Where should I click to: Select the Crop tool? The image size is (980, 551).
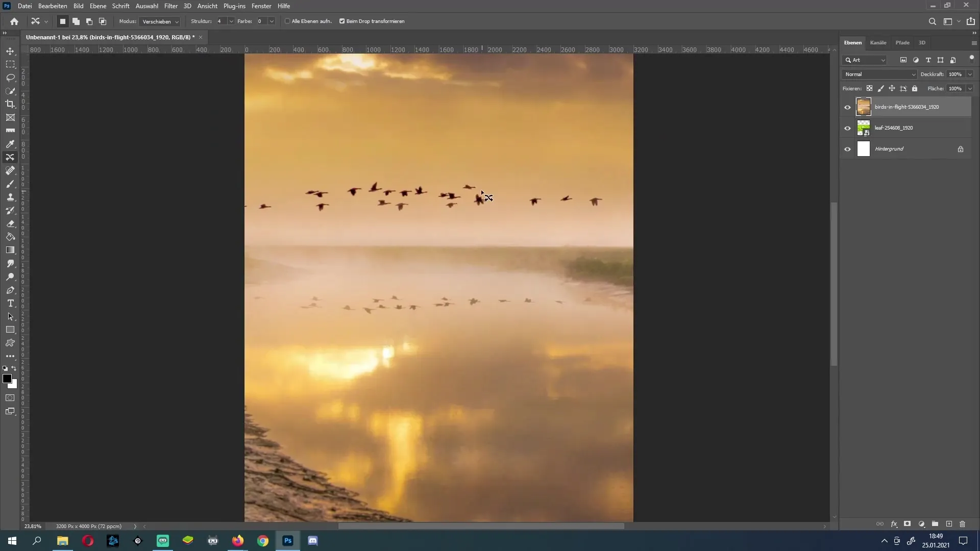pyautogui.click(x=10, y=104)
